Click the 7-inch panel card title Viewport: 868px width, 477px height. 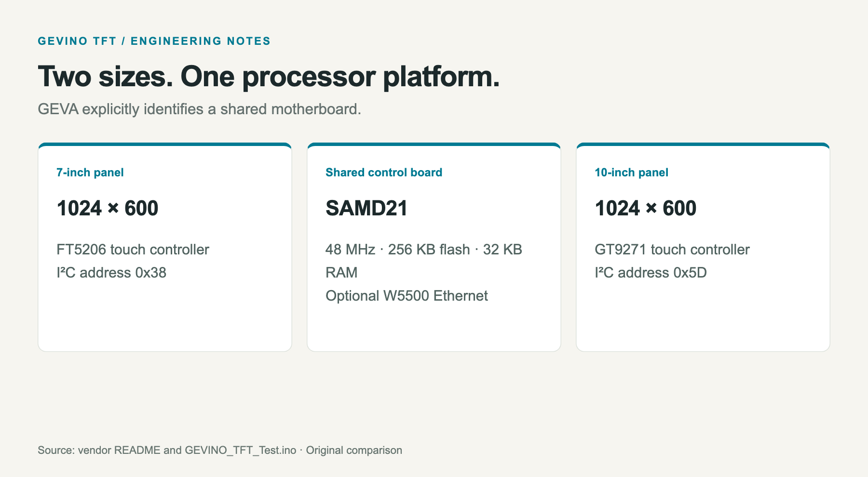90,172
